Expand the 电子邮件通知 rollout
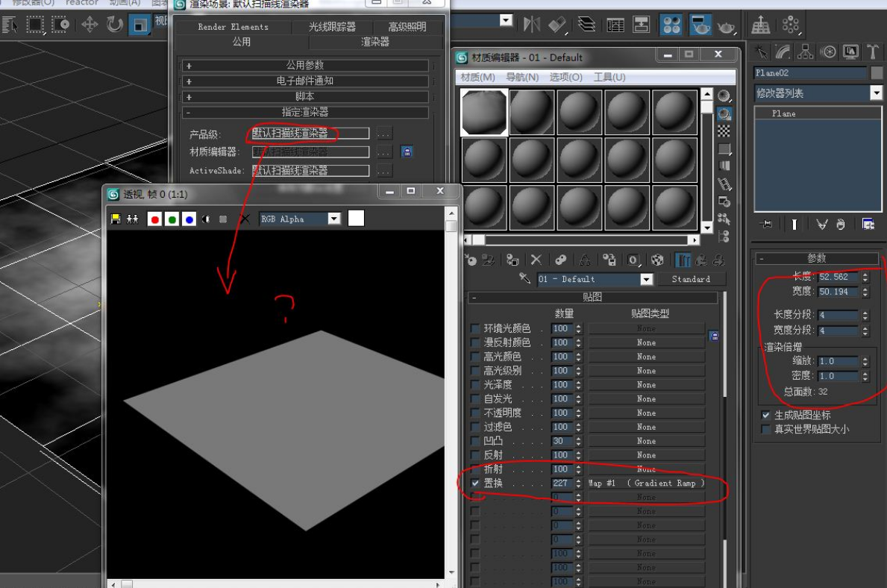 click(x=304, y=81)
